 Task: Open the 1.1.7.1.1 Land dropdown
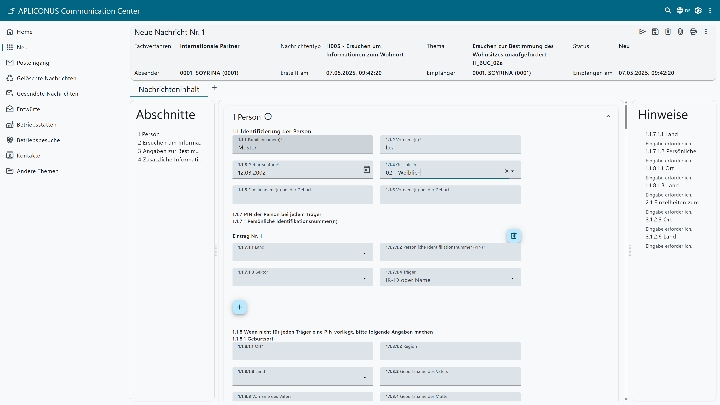tap(365, 253)
